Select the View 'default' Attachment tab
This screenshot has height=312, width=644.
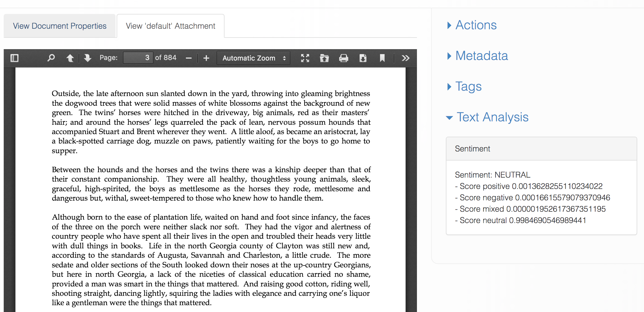click(171, 26)
